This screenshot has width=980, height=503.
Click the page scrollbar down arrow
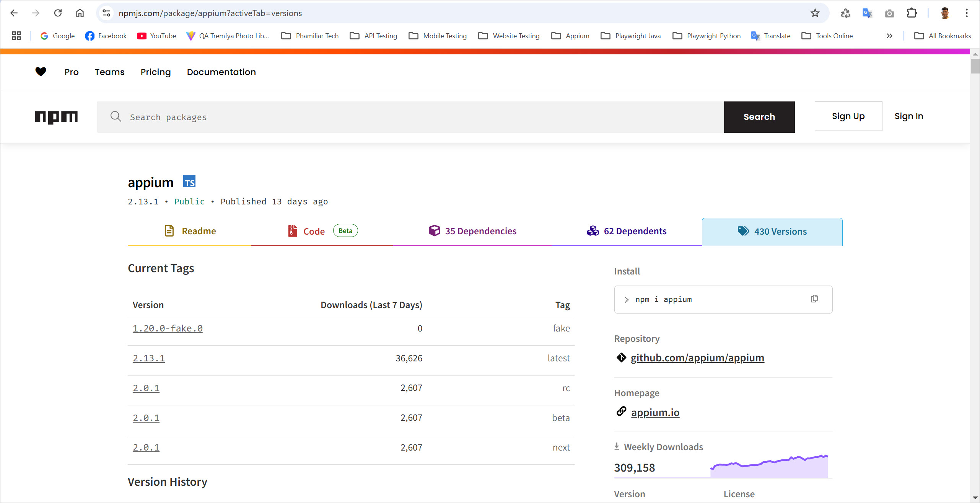pyautogui.click(x=975, y=497)
